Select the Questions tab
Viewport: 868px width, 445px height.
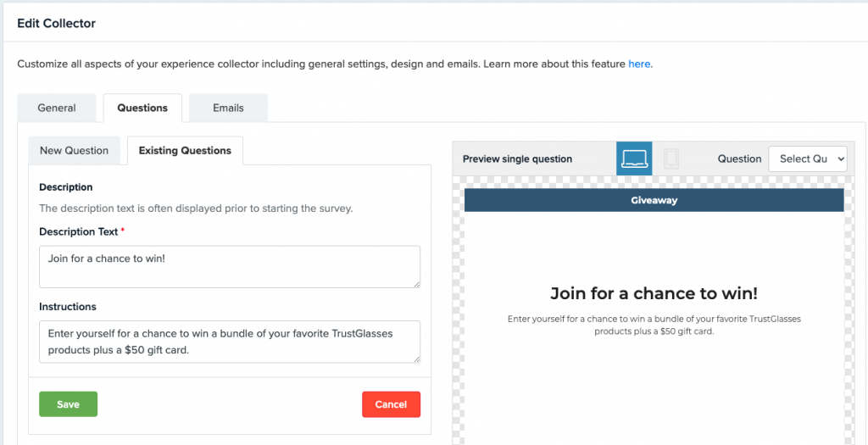[142, 108]
